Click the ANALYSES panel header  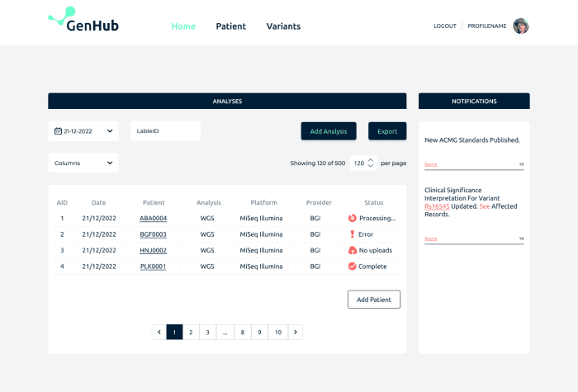pyautogui.click(x=227, y=101)
